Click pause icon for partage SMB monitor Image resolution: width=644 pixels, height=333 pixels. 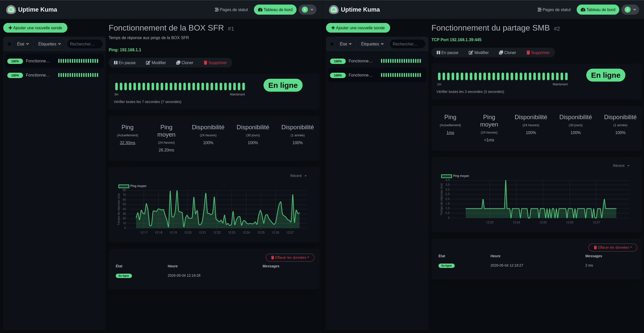[x=438, y=53]
